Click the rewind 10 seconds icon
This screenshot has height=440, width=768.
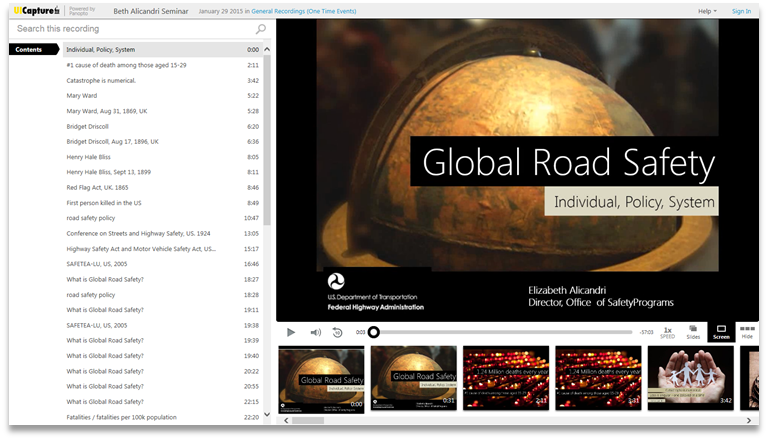click(338, 332)
